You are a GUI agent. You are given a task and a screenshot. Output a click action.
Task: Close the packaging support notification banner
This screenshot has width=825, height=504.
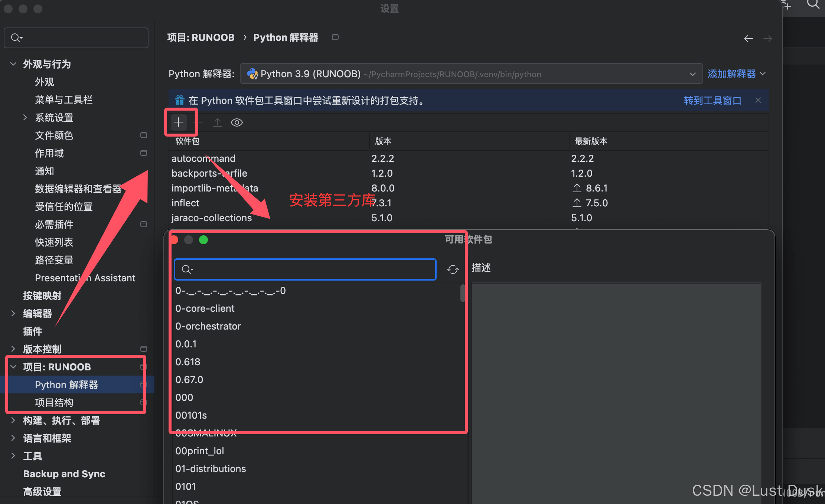pos(758,100)
